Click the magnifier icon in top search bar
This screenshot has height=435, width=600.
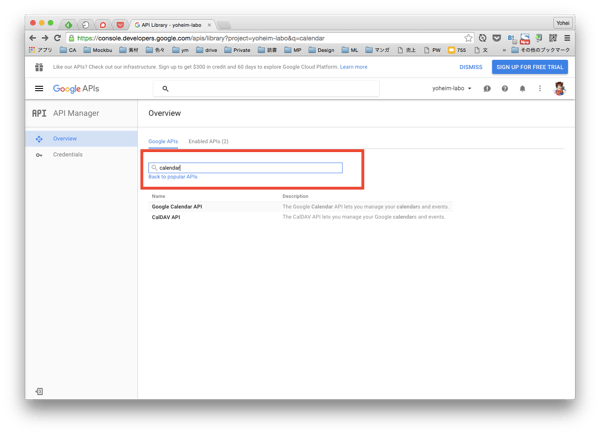(165, 88)
